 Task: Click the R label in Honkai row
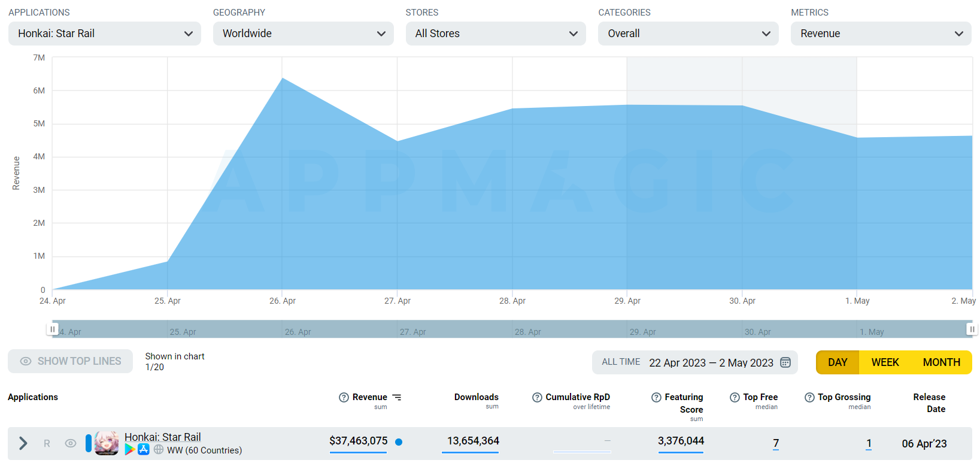pos(47,444)
